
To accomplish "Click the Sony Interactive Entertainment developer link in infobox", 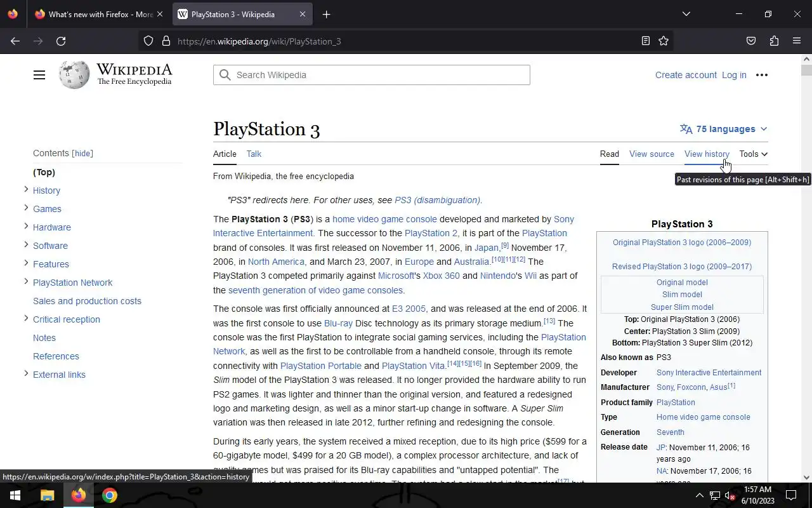I will (x=709, y=373).
